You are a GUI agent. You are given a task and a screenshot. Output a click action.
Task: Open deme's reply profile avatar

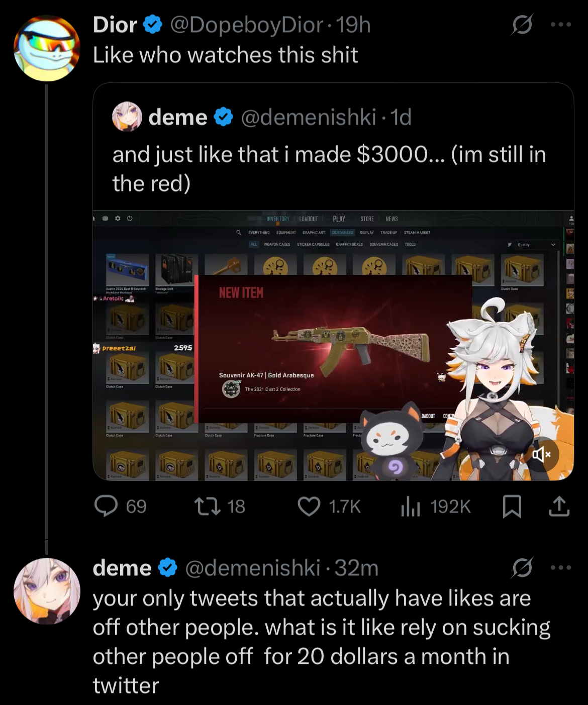47,591
